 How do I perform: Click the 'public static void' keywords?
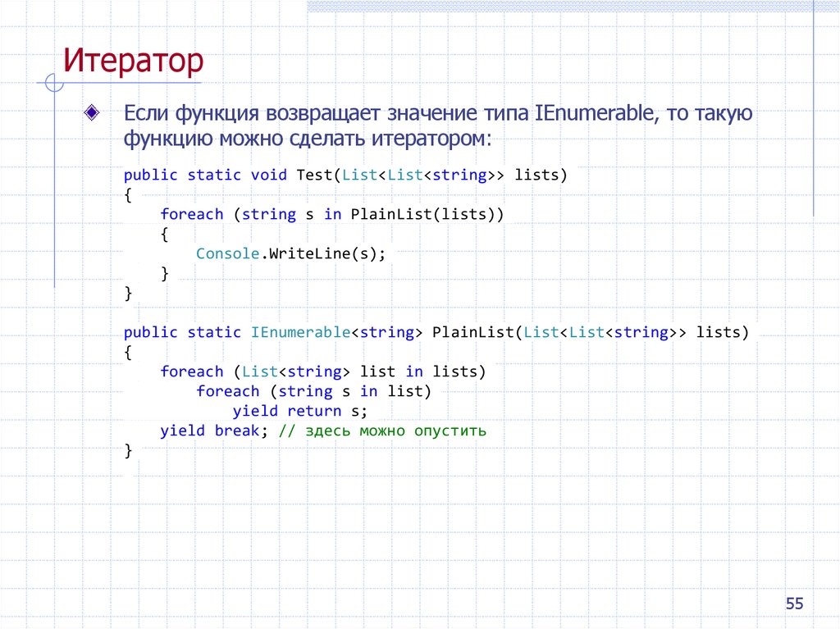point(205,175)
